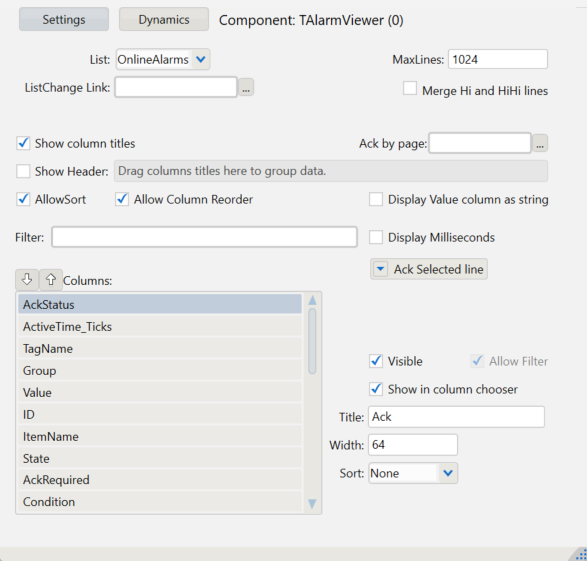Click into the Filter text field
This screenshot has height=561, width=587.
point(204,237)
